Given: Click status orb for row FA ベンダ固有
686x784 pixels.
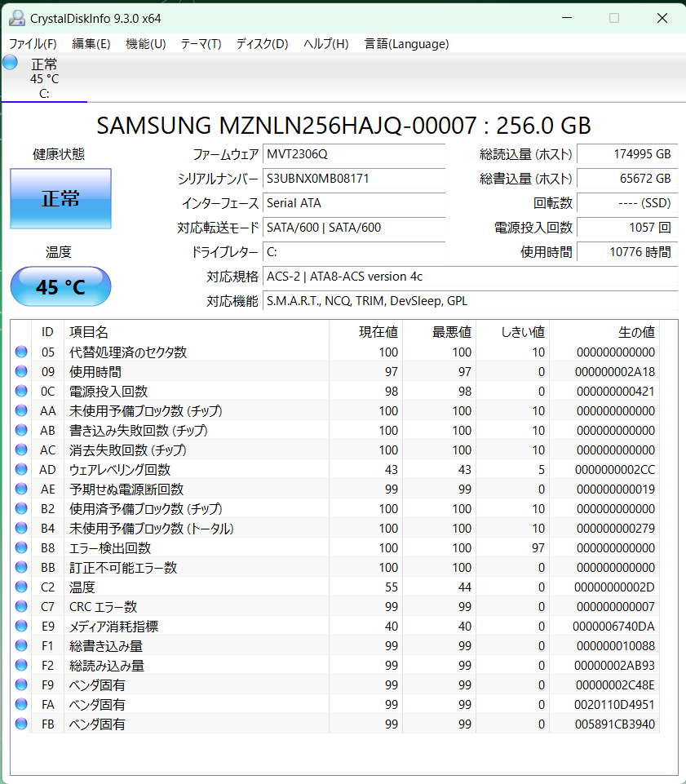Looking at the screenshot, I should pyautogui.click(x=21, y=705).
